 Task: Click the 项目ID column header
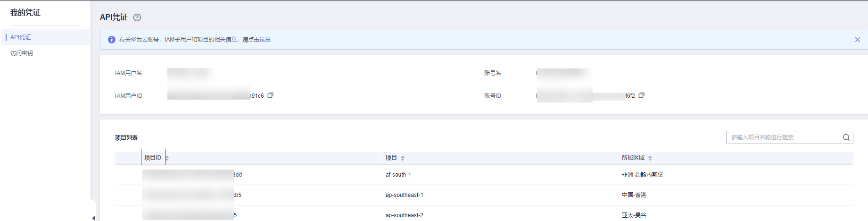click(153, 158)
